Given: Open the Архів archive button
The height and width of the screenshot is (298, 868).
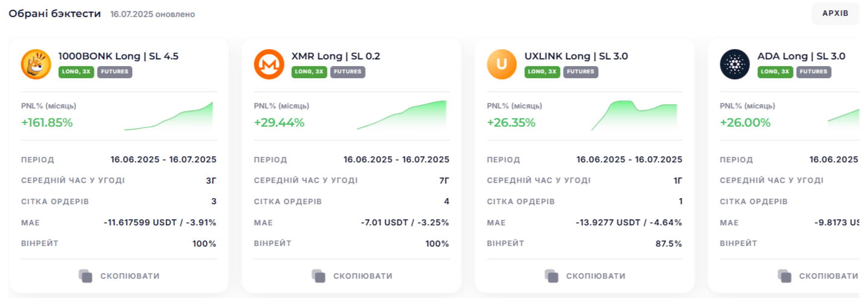Looking at the screenshot, I should [835, 13].
